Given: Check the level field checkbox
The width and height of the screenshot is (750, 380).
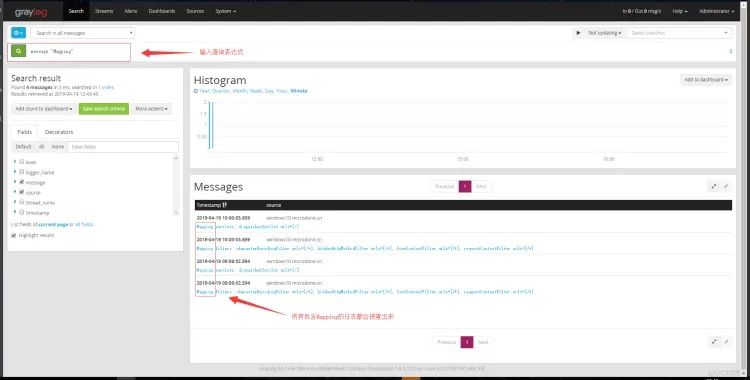Looking at the screenshot, I should 22,162.
